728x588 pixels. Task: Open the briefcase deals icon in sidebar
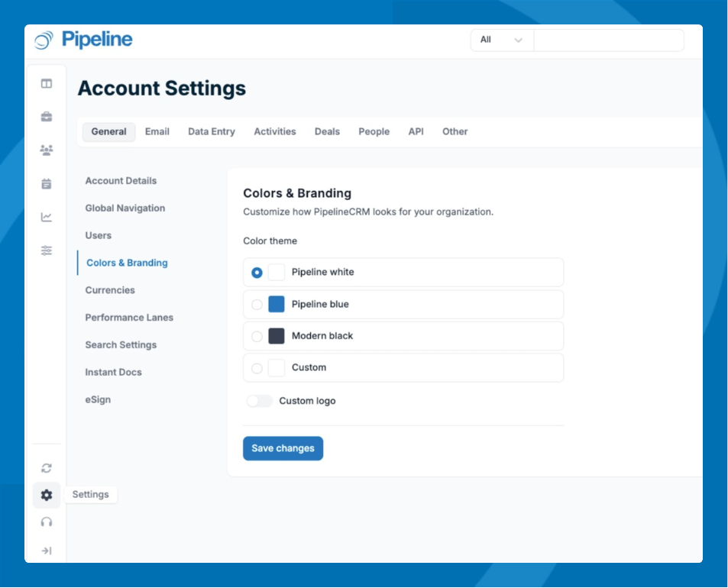click(47, 117)
